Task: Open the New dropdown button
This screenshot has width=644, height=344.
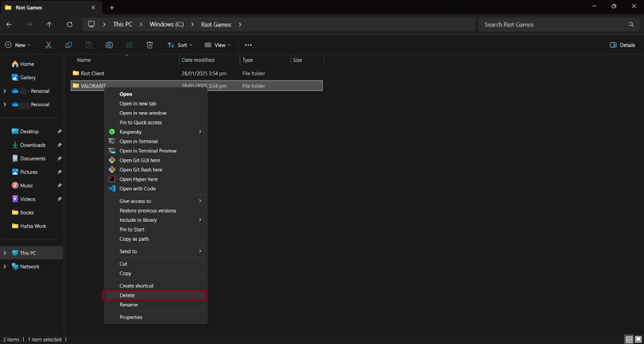Action: point(18,45)
